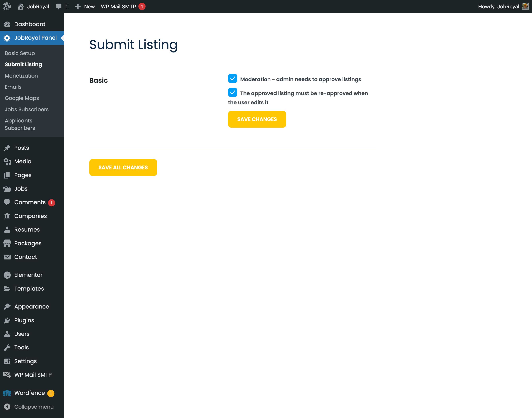Click the Contact envelope icon
The width and height of the screenshot is (532, 418).
7,257
